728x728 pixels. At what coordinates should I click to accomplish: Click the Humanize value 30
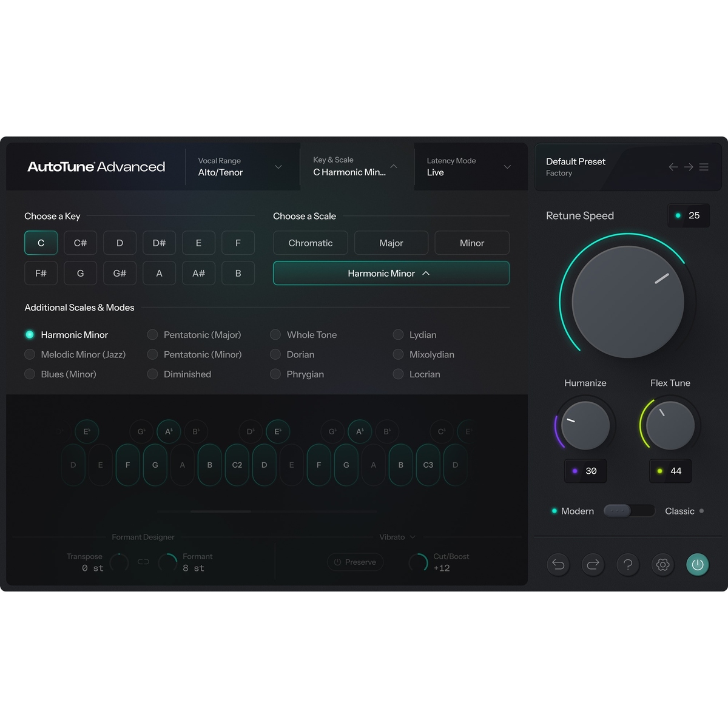pyautogui.click(x=585, y=471)
